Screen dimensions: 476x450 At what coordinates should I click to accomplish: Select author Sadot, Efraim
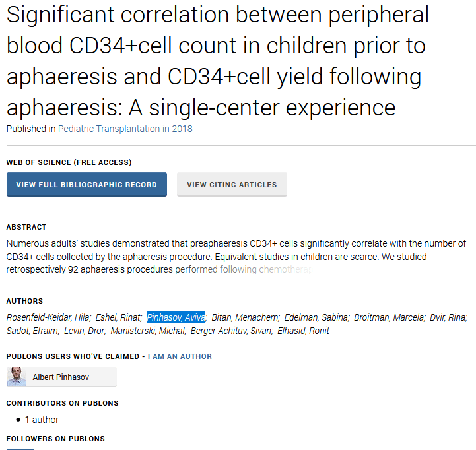(x=32, y=331)
